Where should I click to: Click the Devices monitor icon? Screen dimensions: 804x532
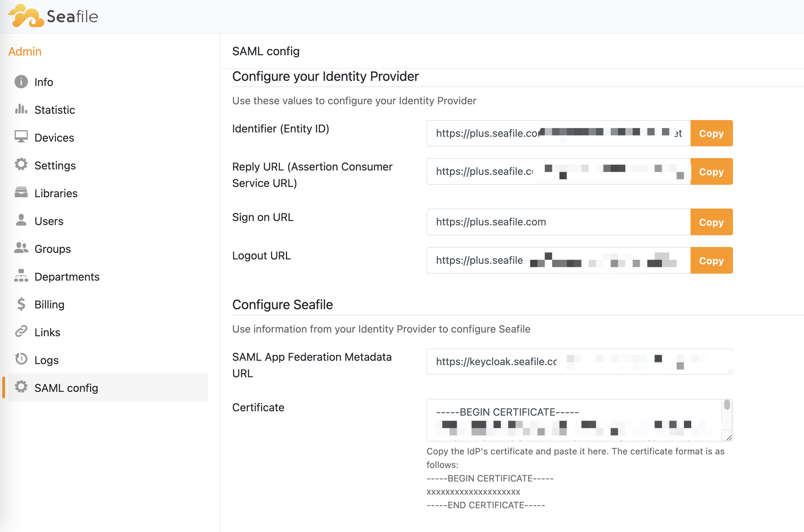tap(21, 136)
